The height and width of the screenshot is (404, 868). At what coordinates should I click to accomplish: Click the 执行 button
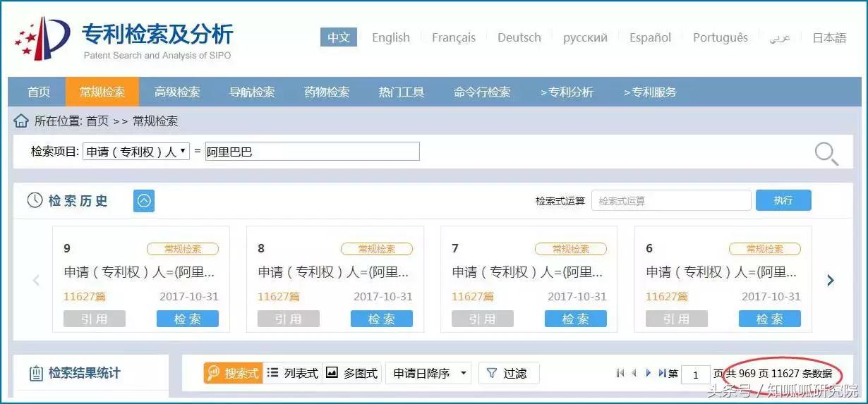click(x=783, y=200)
